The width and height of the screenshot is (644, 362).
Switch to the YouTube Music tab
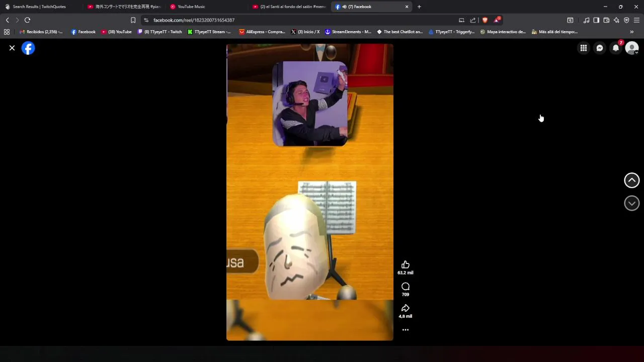(x=206, y=7)
